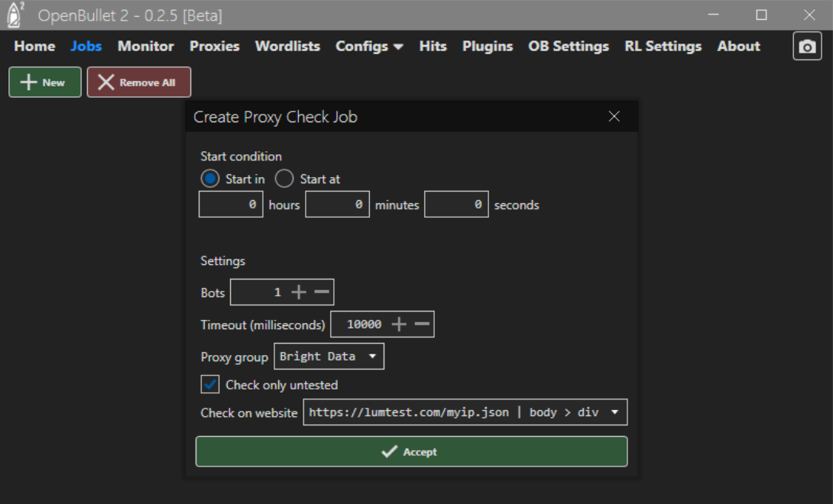Screen dimensions: 833x504
Task: Close the Create Proxy Check Job dialog
Action: (x=614, y=117)
